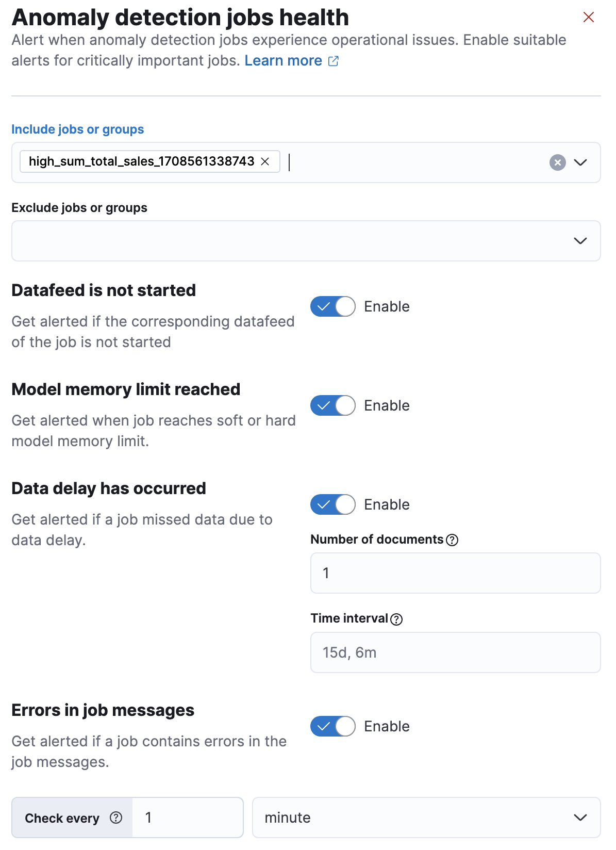Image resolution: width=616 pixels, height=850 pixels.
Task: Toggle the Errors in job messages switch
Action: tap(332, 726)
